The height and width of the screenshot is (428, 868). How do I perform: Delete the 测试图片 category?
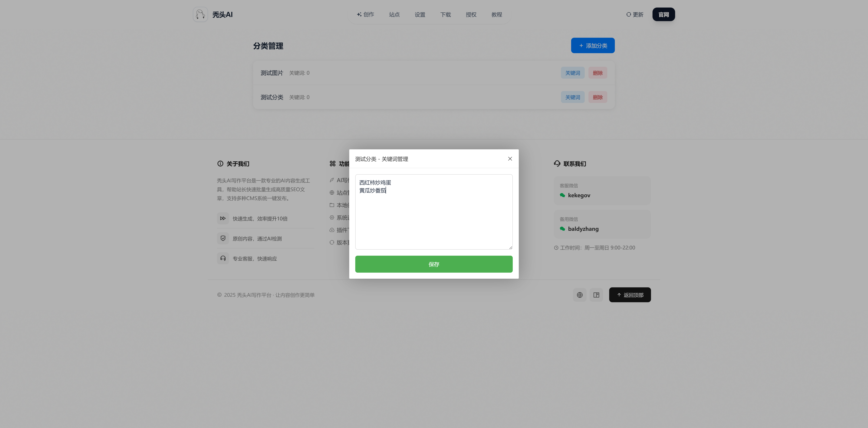tap(598, 73)
